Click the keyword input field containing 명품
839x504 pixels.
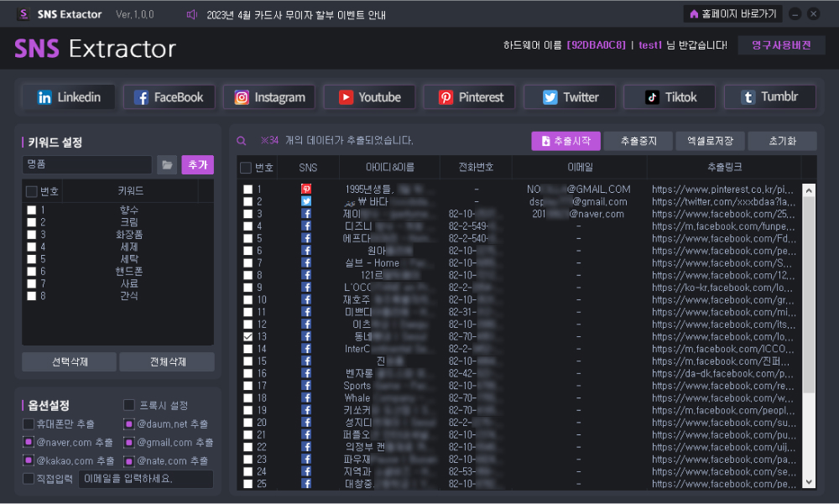pos(87,165)
